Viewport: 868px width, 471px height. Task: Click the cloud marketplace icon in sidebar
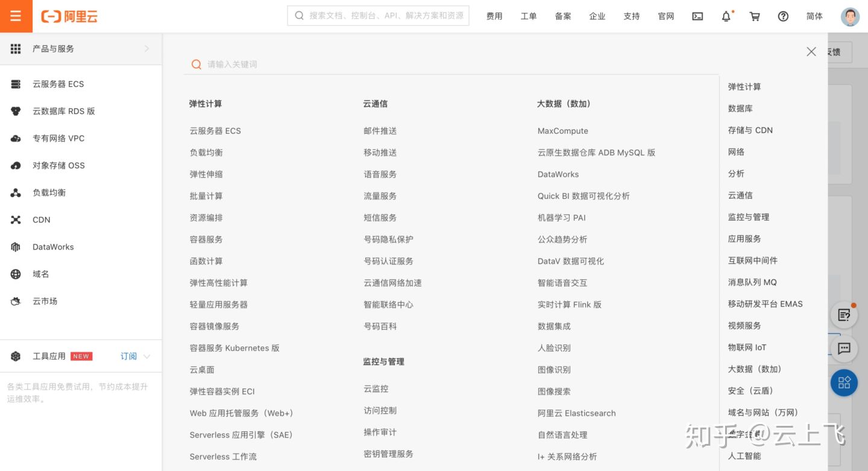coord(16,301)
